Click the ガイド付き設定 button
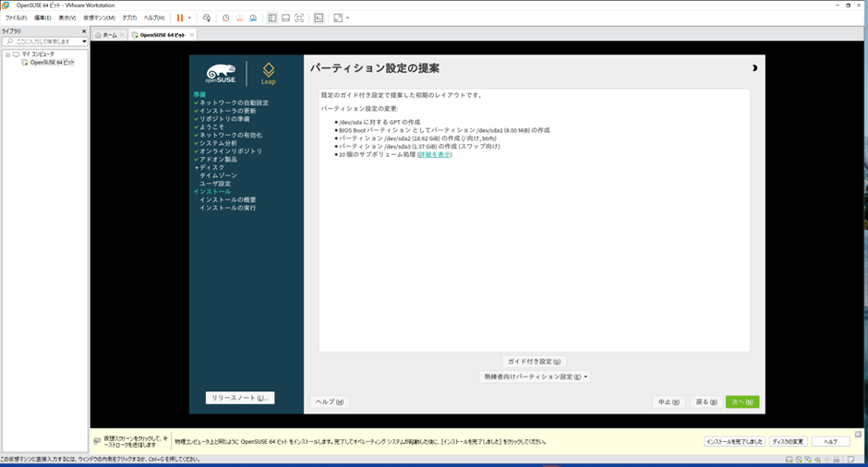 coord(535,362)
